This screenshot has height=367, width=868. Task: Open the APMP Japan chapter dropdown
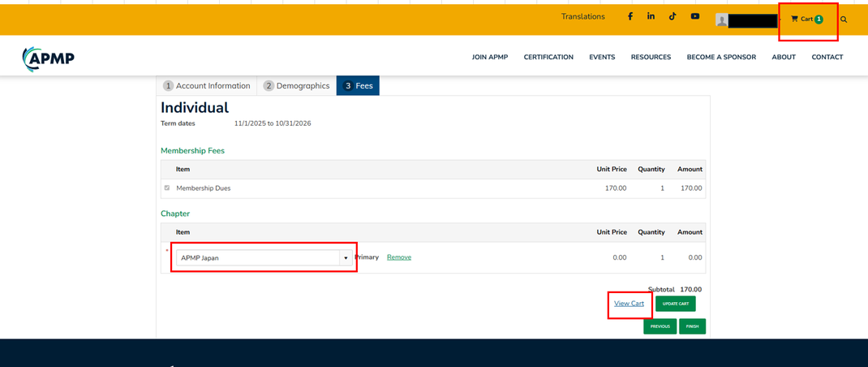coord(264,257)
